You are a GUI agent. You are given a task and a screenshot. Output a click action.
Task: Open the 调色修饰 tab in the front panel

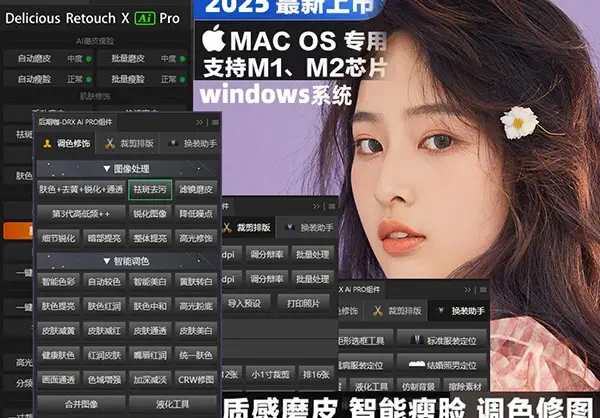pos(65,144)
